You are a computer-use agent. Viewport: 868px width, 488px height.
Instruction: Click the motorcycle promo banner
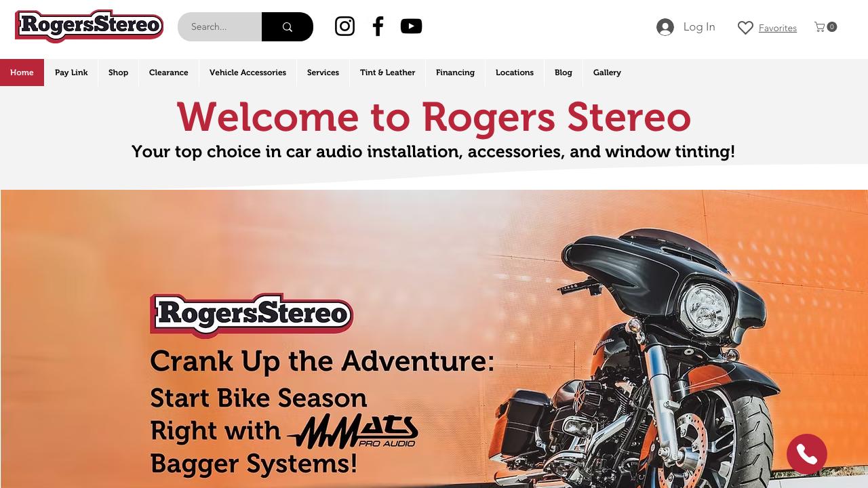coord(434,339)
